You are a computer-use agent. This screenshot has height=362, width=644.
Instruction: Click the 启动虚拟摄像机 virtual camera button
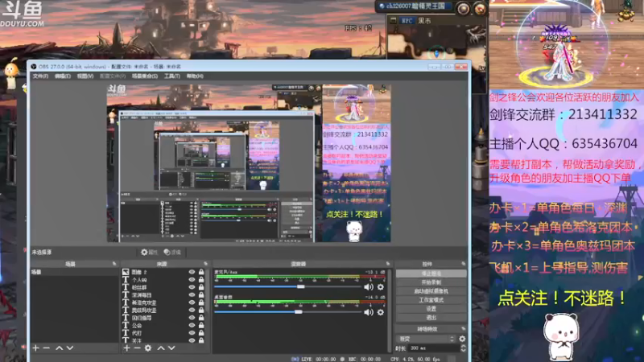coord(431,291)
